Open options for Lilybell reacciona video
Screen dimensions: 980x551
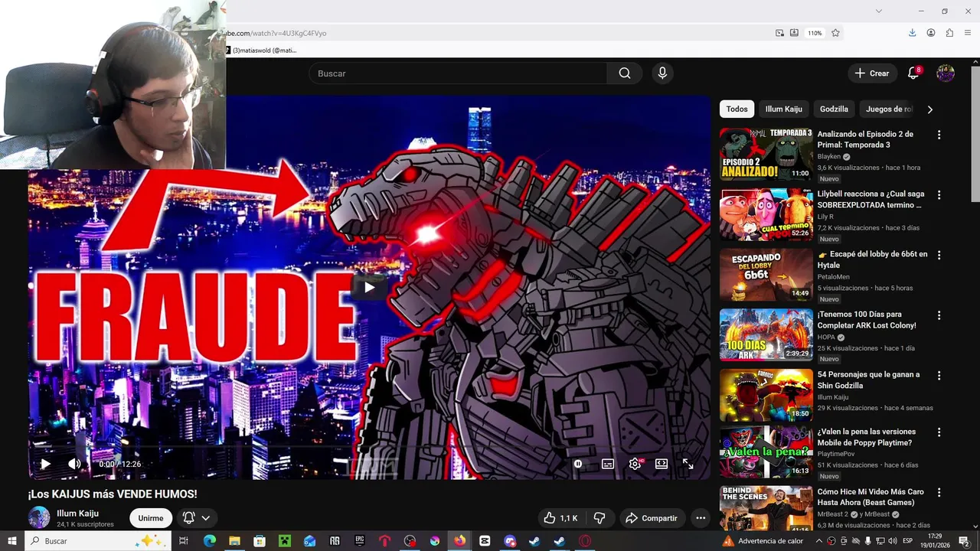pos(939,195)
